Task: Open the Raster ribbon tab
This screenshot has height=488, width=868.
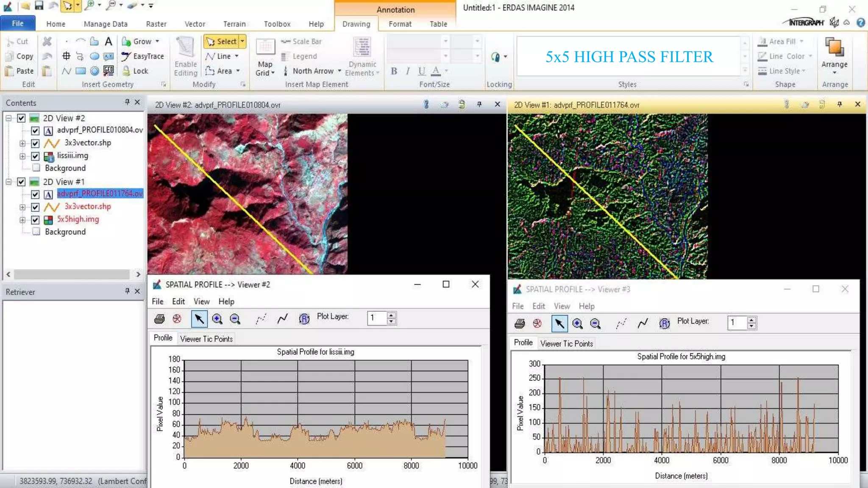Action: coord(156,24)
